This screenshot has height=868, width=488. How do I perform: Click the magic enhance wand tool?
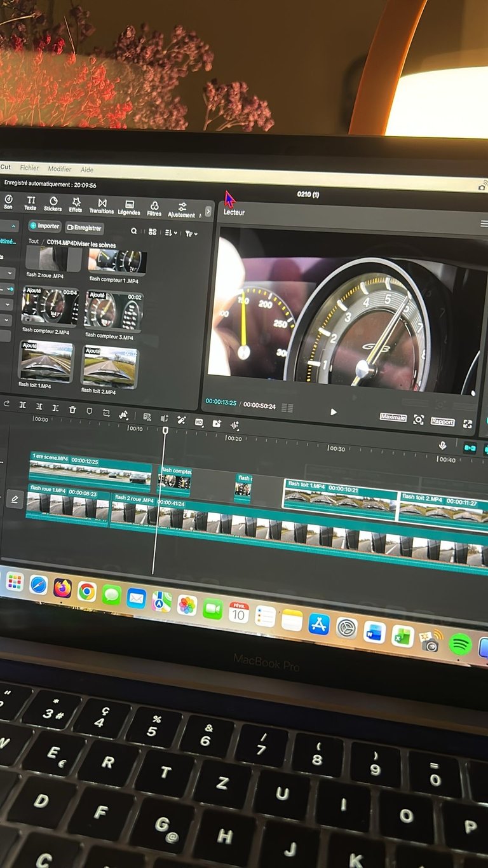[x=181, y=420]
